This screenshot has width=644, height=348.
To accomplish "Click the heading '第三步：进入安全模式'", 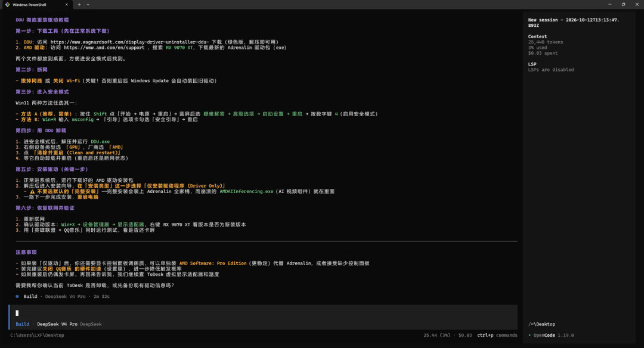I will click(42, 92).
